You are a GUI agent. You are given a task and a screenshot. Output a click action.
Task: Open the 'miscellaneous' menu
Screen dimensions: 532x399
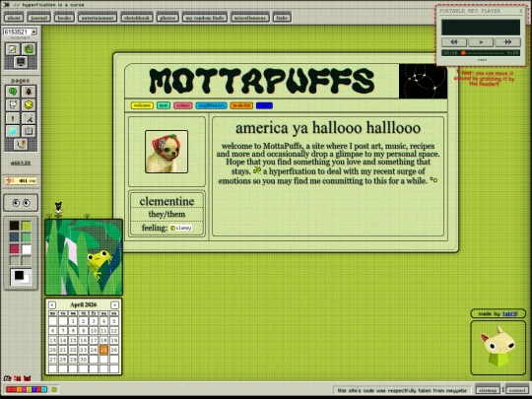250,18
